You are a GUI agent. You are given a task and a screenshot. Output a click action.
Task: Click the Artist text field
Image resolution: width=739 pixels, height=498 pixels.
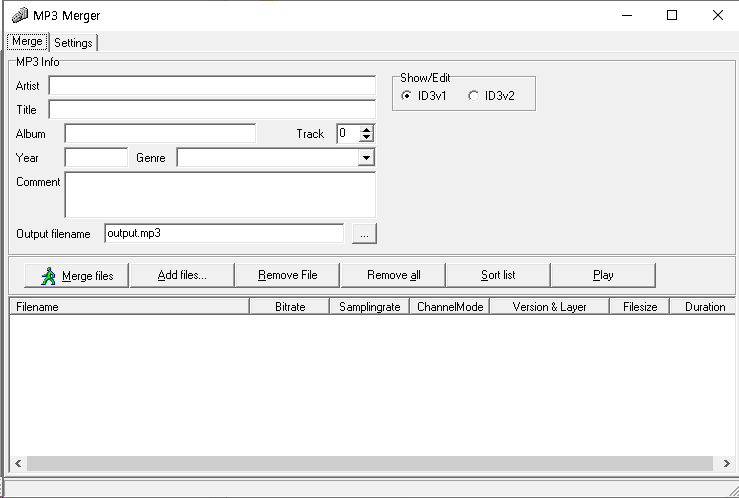[212, 86]
